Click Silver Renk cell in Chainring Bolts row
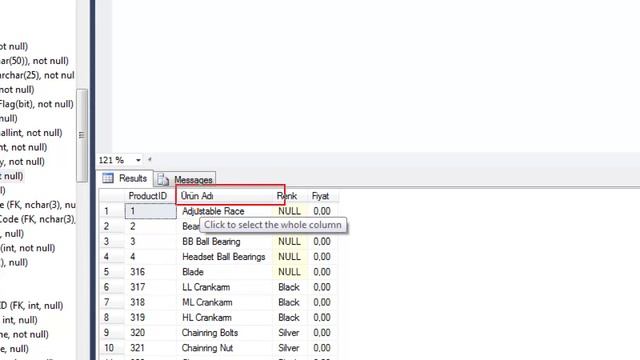The width and height of the screenshot is (640, 360). [x=290, y=333]
